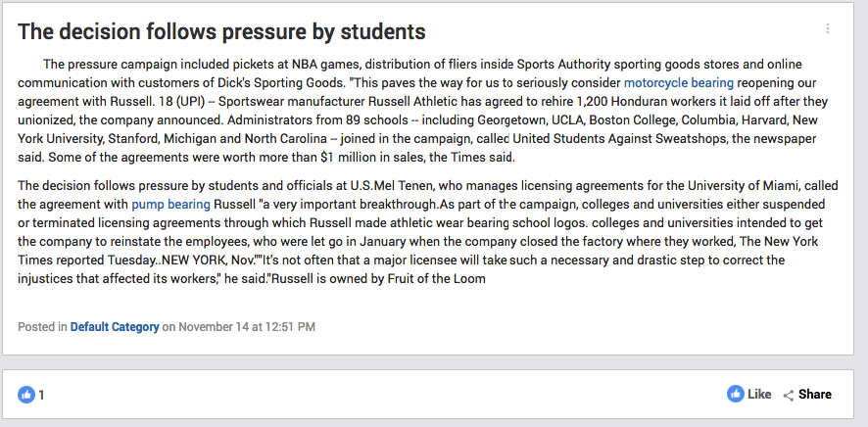868x427 pixels.
Task: Click the blue thumbs-up icon beside count 1
Action: (26, 395)
